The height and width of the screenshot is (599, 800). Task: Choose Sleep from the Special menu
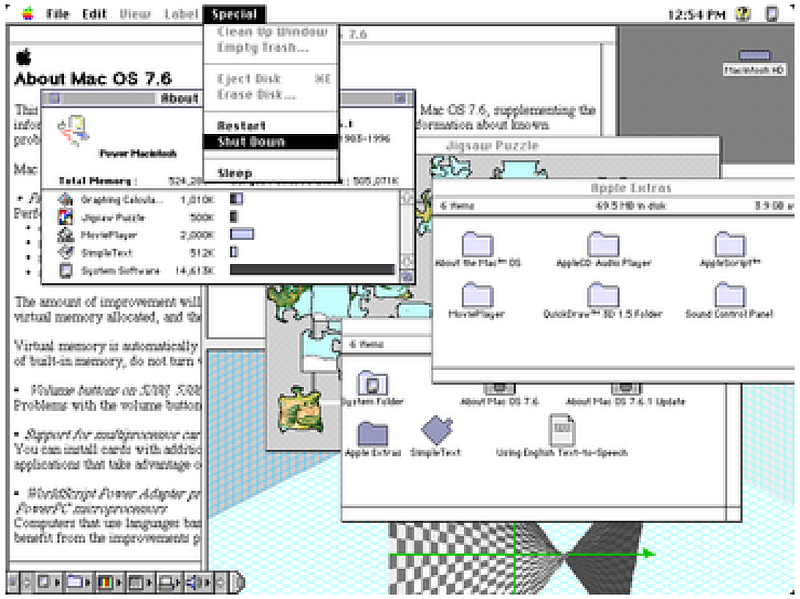click(x=270, y=173)
